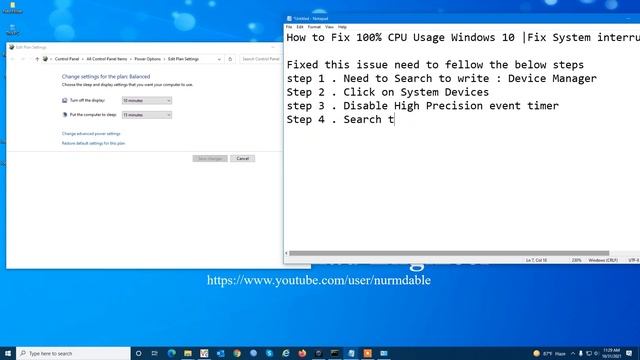Click Control Panel breadcrumb

point(67,59)
